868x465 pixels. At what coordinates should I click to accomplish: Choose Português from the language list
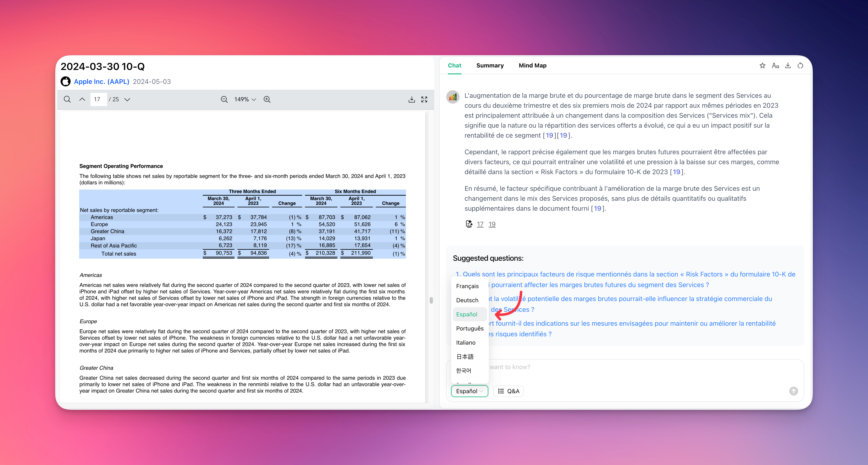pos(470,329)
